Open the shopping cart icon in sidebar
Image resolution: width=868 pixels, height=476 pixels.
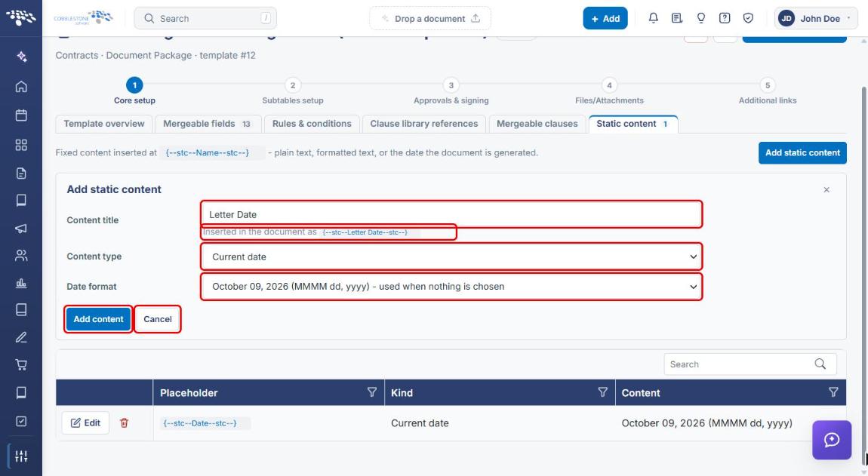click(21, 365)
